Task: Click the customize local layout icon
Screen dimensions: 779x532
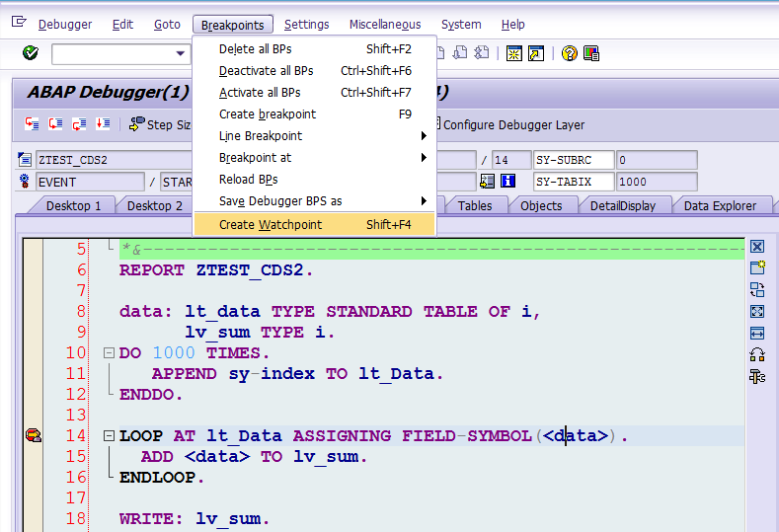Action: (x=591, y=53)
